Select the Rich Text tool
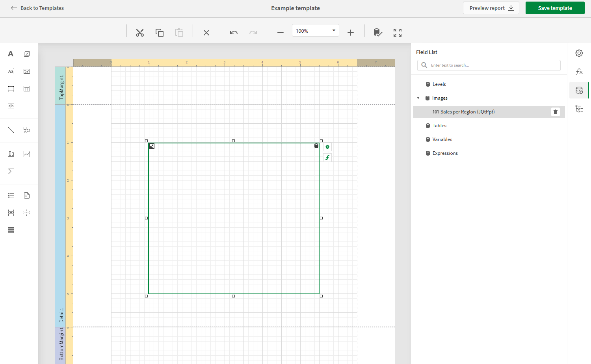 coord(11,71)
